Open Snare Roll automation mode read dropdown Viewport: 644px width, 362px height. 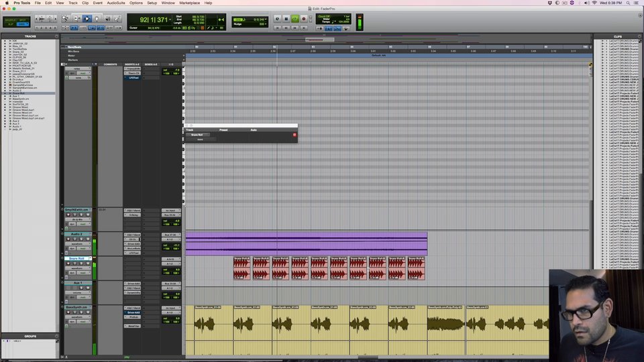click(84, 273)
